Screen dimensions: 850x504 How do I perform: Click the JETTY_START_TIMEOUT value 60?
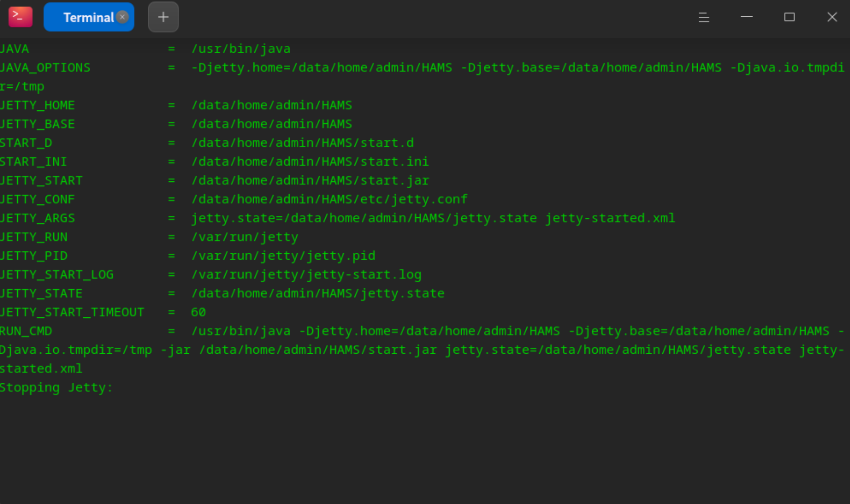coord(198,312)
